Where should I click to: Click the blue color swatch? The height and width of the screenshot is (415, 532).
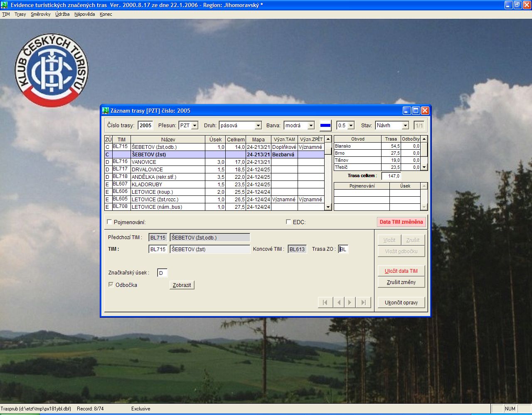325,126
